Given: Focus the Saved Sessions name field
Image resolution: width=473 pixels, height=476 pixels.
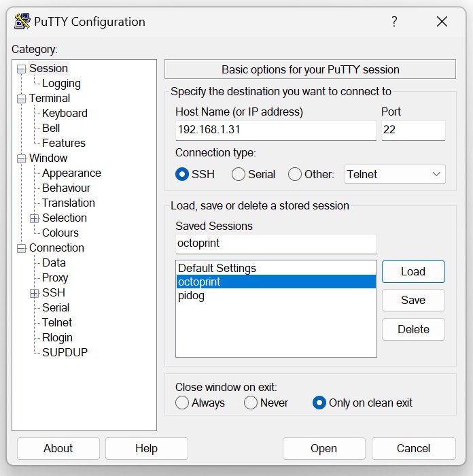Looking at the screenshot, I should pyautogui.click(x=276, y=243).
